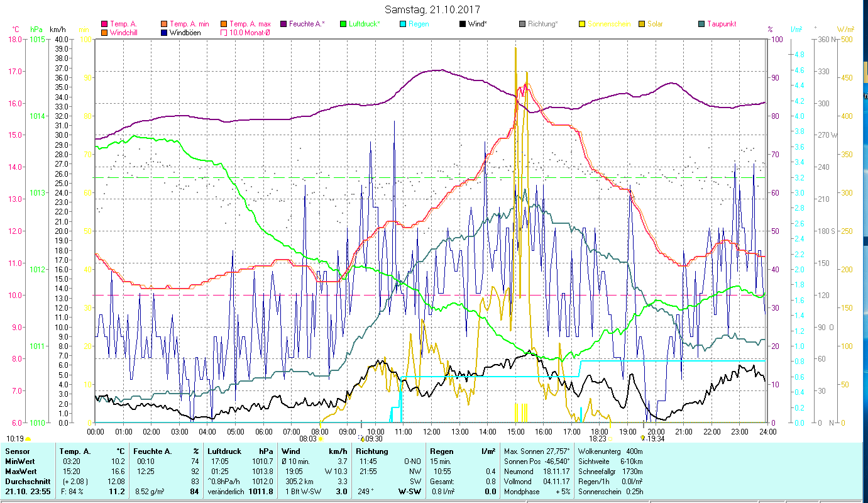Screen dimensions: 868x503
Task: Click the 12:00 time axis label
Action: [431, 431]
